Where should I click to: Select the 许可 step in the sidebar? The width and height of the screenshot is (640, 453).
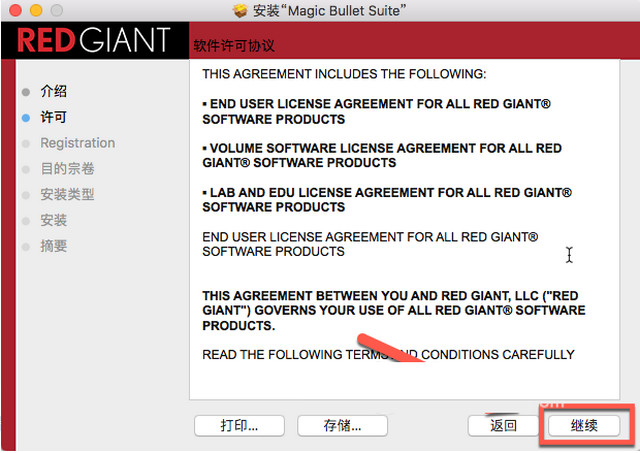(53, 117)
